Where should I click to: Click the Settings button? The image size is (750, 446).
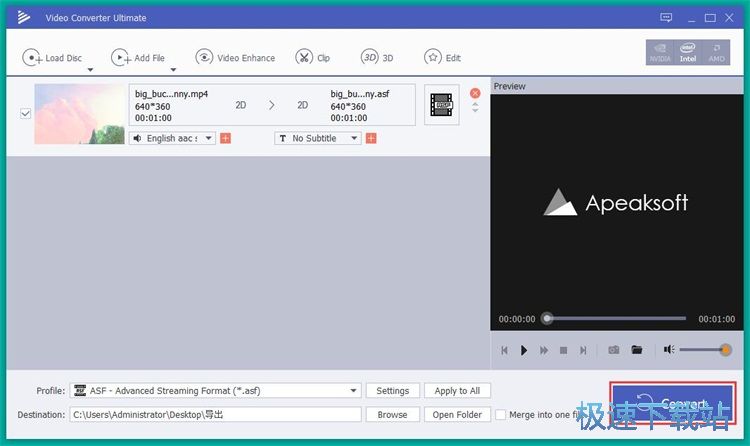(393, 390)
